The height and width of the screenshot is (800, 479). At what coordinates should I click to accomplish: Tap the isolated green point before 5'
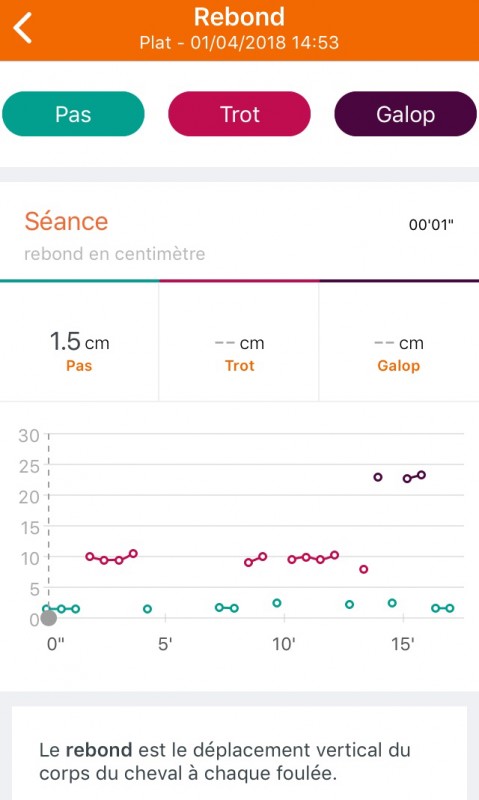pyautogui.click(x=147, y=609)
